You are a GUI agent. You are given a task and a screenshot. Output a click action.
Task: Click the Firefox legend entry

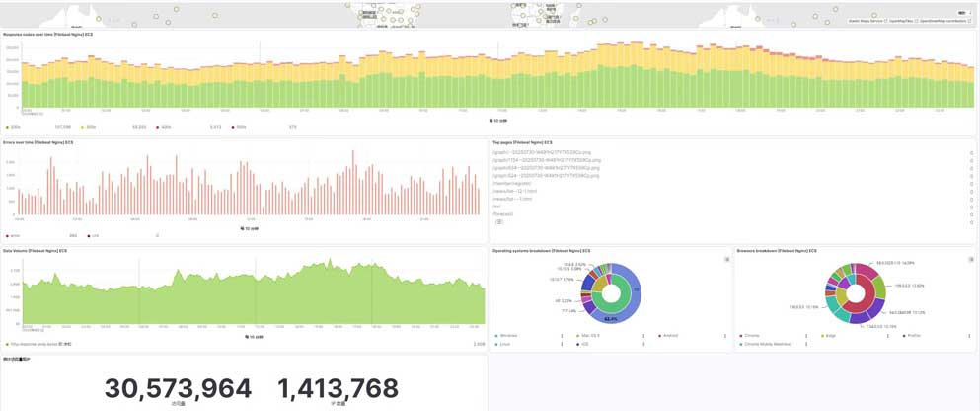[914, 336]
